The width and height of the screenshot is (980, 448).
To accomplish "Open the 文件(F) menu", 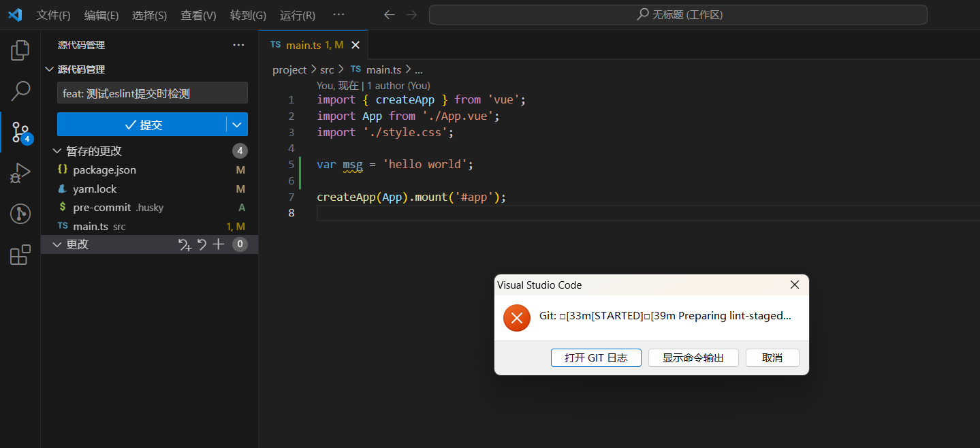I will click(x=54, y=15).
